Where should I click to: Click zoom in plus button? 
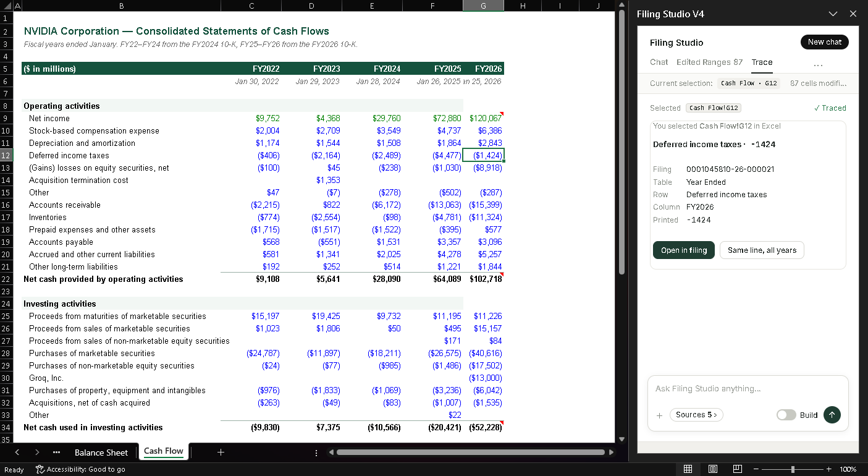point(829,469)
